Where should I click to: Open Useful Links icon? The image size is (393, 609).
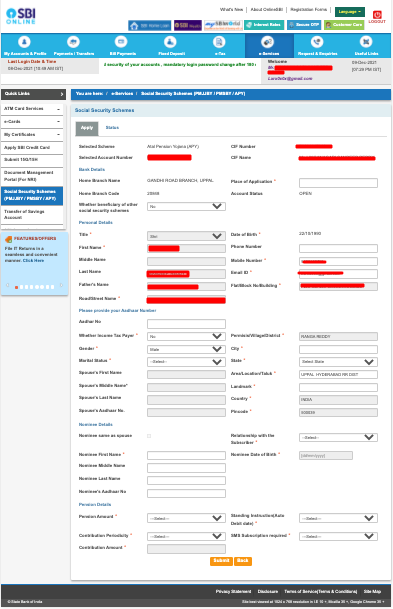pyautogui.click(x=366, y=42)
